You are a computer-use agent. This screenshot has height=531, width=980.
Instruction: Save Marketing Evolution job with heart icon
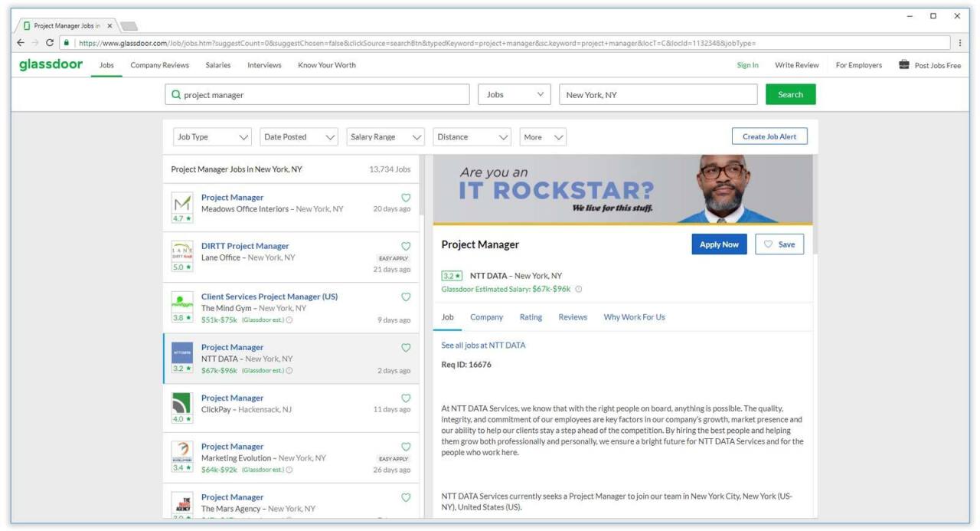406,447
